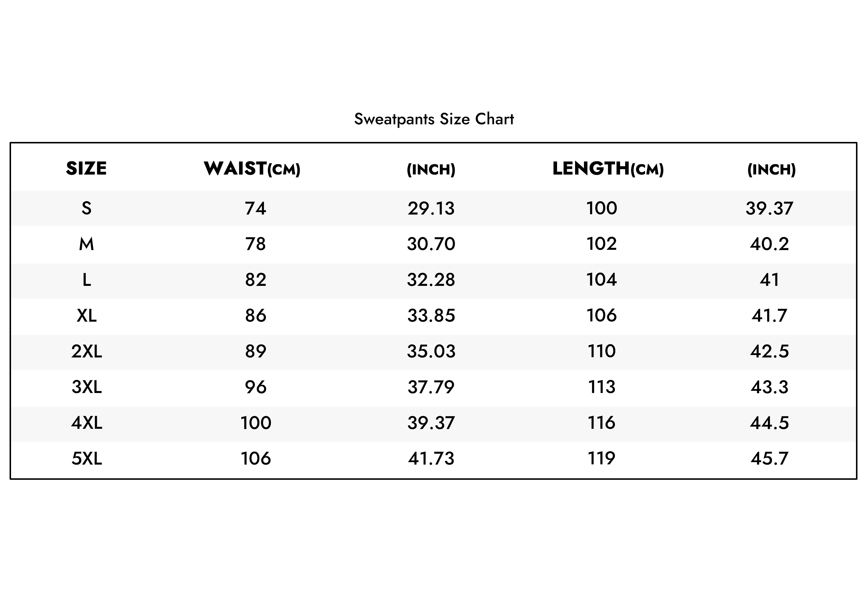Screen dimensions: 868x608
Task: Select the 2XL size row label
Action: pos(87,351)
